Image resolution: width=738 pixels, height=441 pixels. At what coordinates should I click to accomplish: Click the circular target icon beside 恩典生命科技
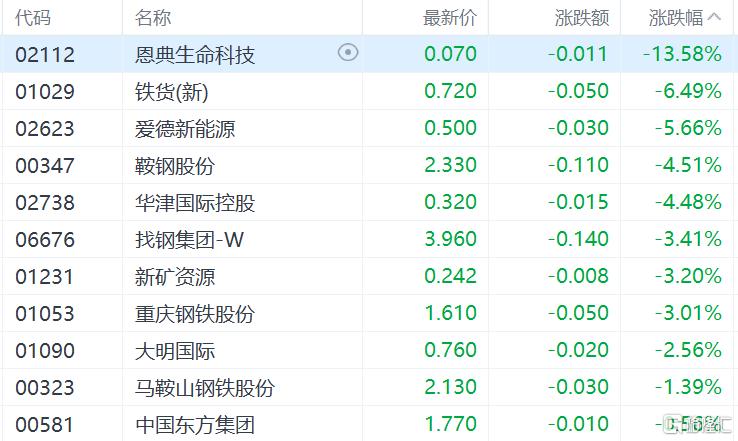point(348,52)
